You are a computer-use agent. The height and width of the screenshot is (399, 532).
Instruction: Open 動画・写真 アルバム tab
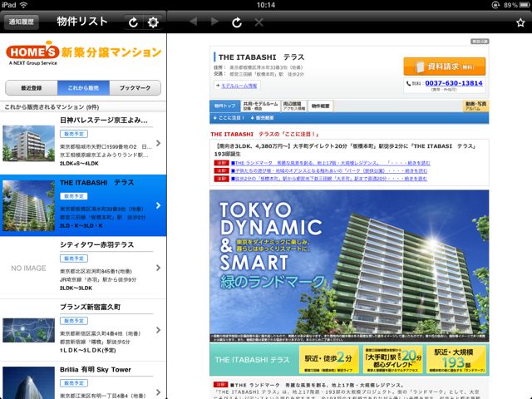(475, 106)
